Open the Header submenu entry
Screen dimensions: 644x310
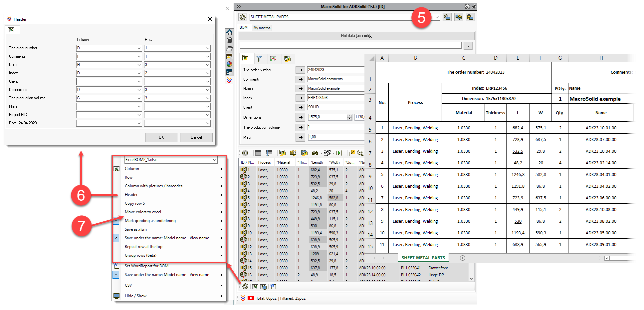pos(169,195)
